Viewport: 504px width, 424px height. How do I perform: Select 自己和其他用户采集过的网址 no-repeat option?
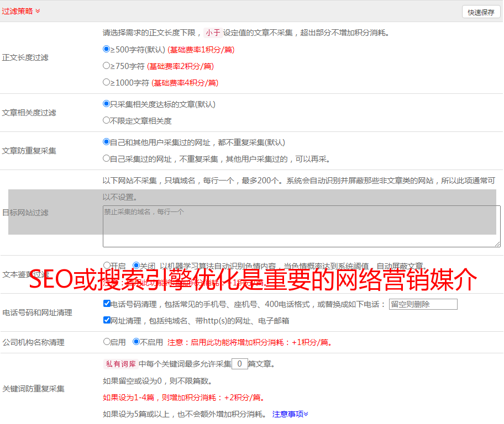tap(107, 142)
